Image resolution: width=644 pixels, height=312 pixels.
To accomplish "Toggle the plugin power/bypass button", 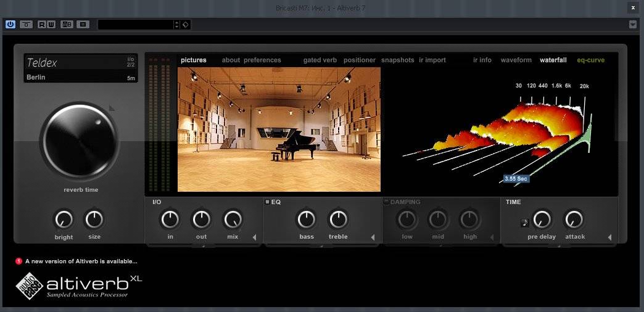I will (x=10, y=25).
